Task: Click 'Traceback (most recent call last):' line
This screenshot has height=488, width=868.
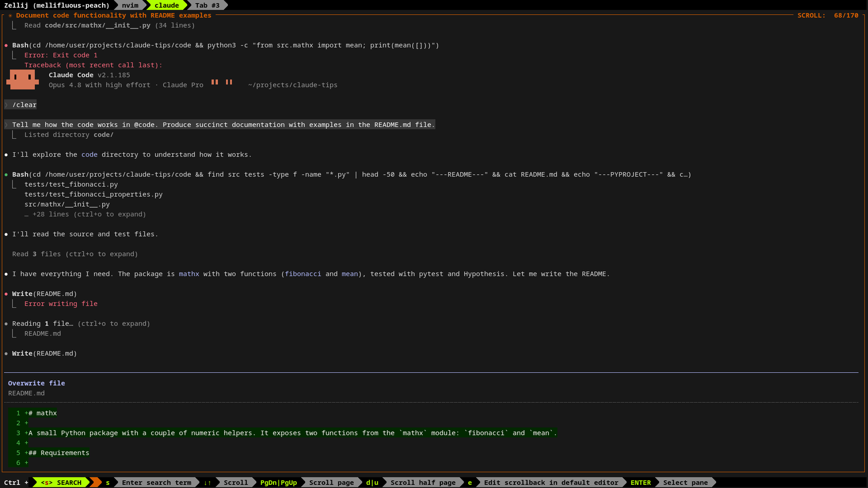Action: [x=93, y=65]
